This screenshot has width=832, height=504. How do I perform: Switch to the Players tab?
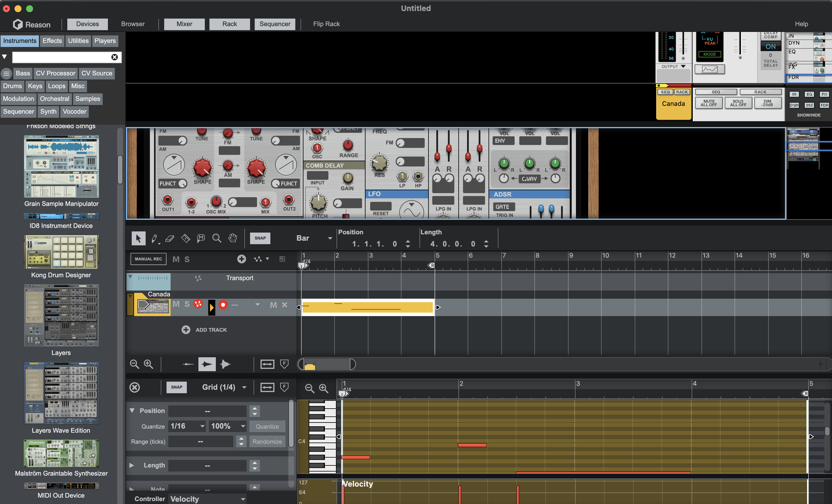click(x=105, y=41)
